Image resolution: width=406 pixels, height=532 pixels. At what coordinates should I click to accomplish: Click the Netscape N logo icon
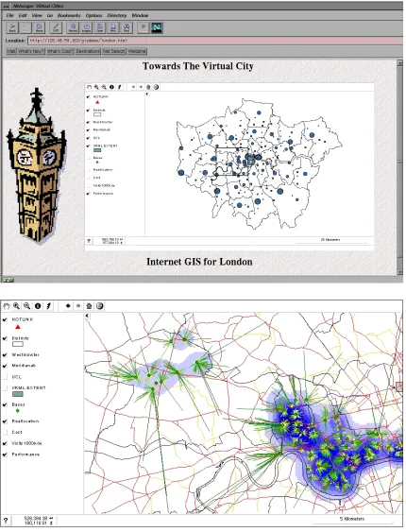click(x=157, y=27)
